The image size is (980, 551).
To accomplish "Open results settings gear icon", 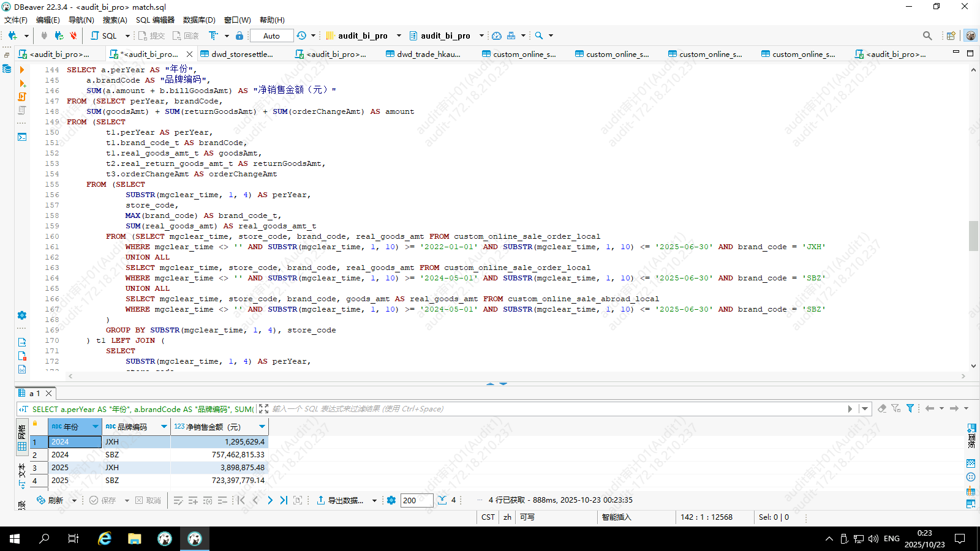I will pos(391,500).
